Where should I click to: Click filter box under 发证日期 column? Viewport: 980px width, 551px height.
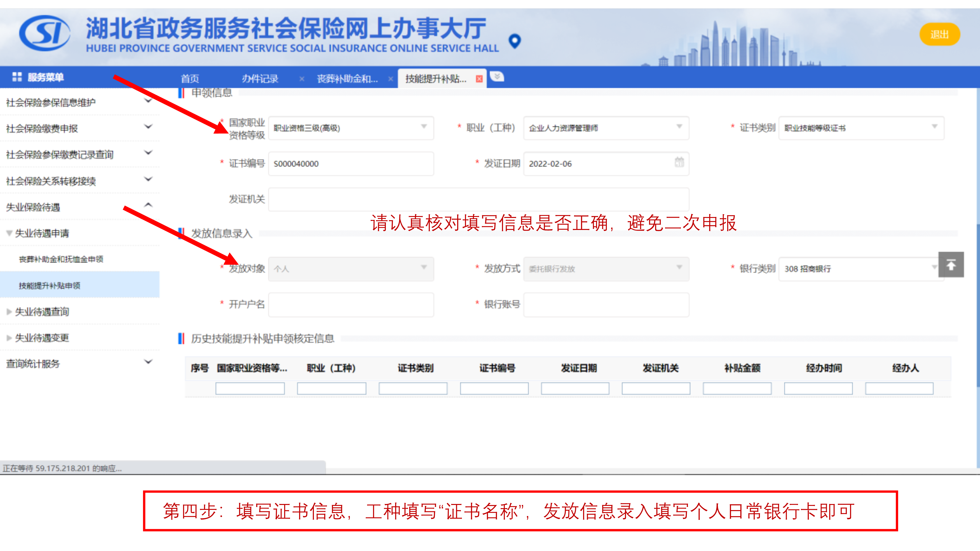coord(575,389)
